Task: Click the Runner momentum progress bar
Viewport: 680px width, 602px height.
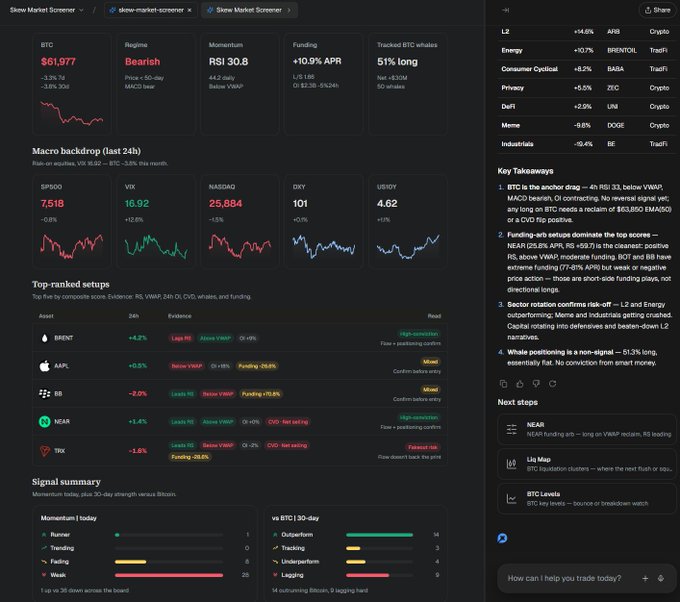Action: point(169,535)
